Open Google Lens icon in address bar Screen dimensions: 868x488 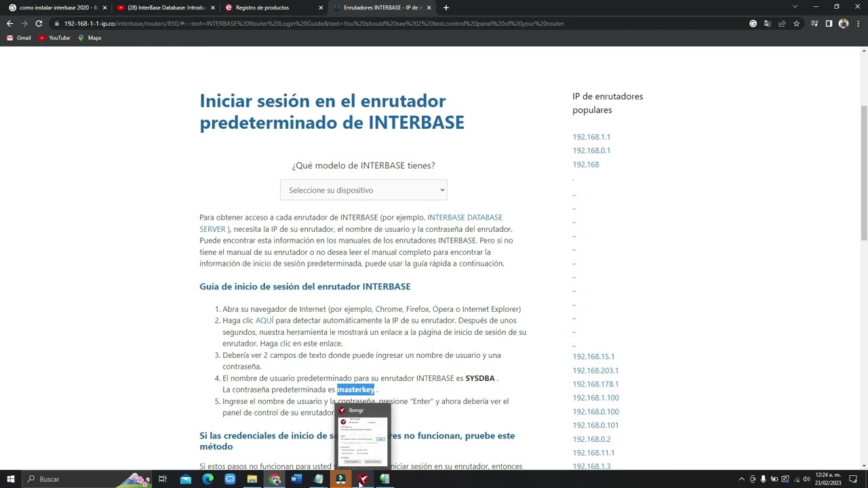(x=753, y=23)
